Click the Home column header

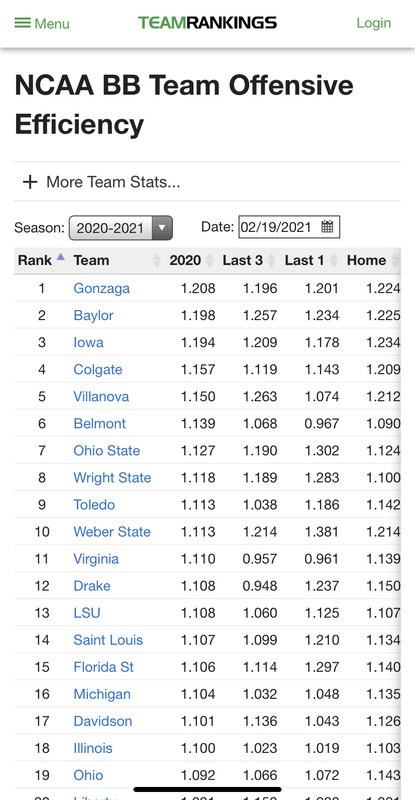coord(366,260)
